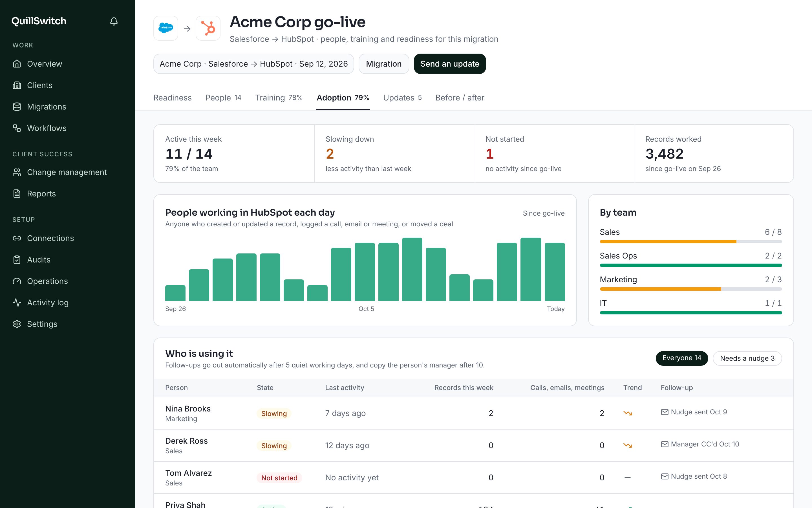Image resolution: width=812 pixels, height=508 pixels.
Task: Click the Settings gear icon
Action: point(17,324)
